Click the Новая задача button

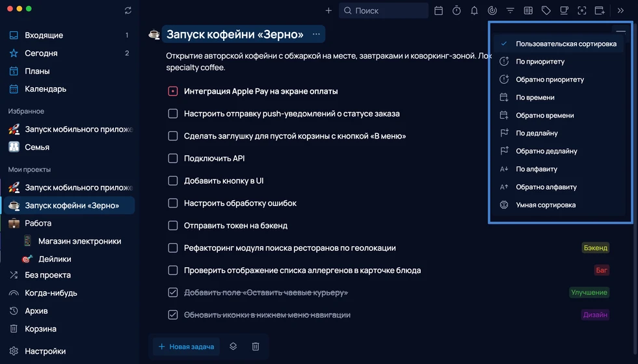[186, 346]
